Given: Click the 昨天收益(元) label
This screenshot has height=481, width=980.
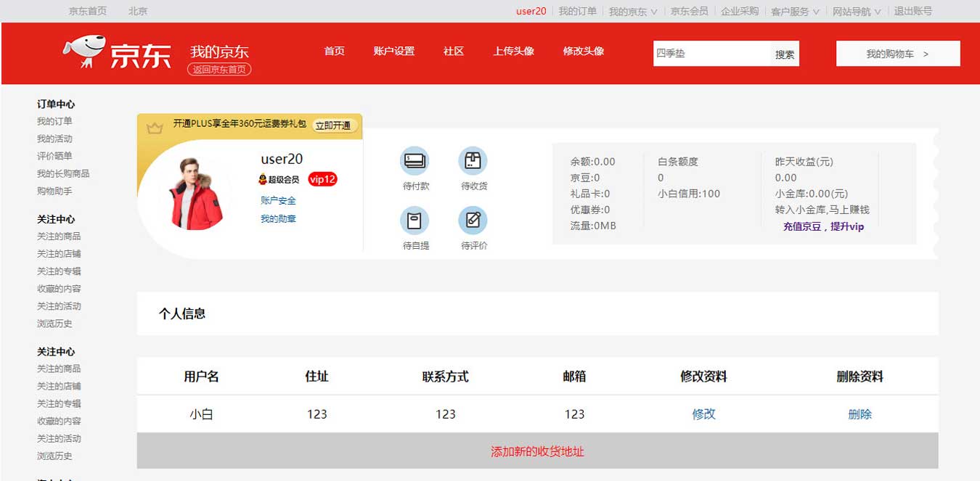Looking at the screenshot, I should pos(804,162).
